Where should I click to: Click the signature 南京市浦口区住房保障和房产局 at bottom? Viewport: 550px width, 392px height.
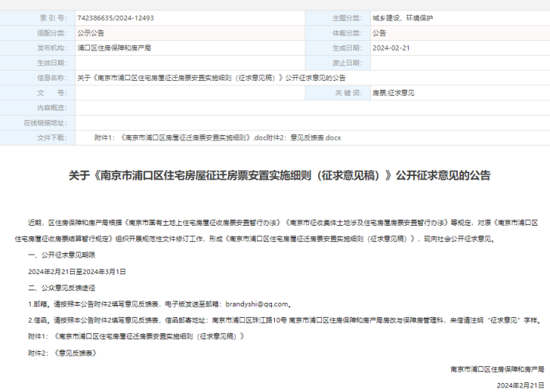498,368
